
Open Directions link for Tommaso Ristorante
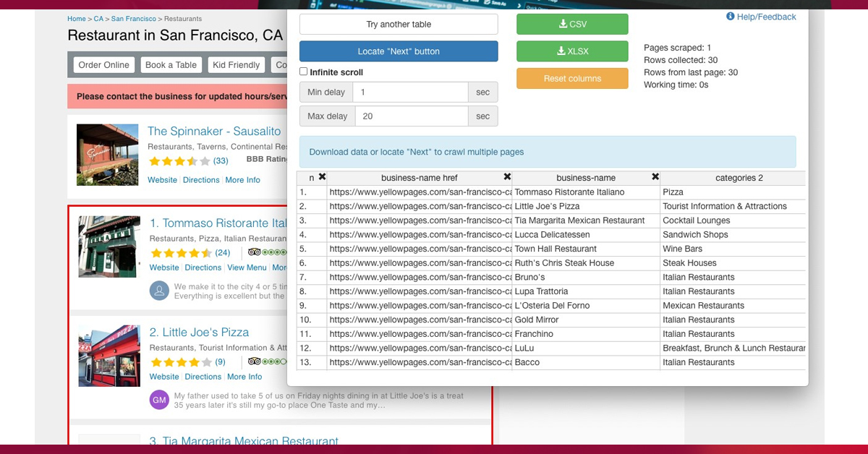pyautogui.click(x=203, y=267)
